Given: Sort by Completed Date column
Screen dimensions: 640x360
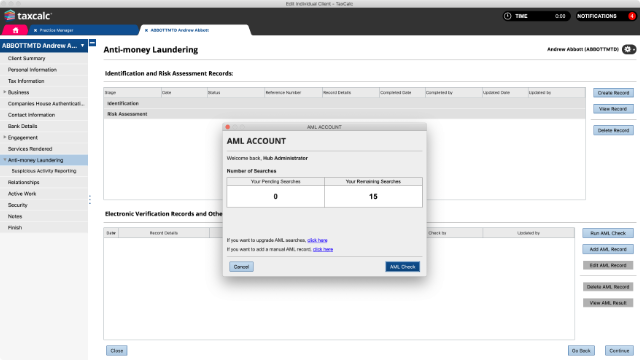Looking at the screenshot, I should (x=402, y=93).
